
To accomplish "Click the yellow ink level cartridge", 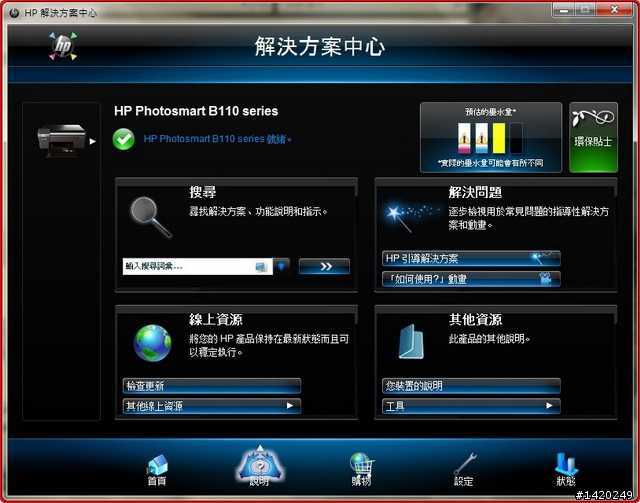I will click(x=499, y=138).
